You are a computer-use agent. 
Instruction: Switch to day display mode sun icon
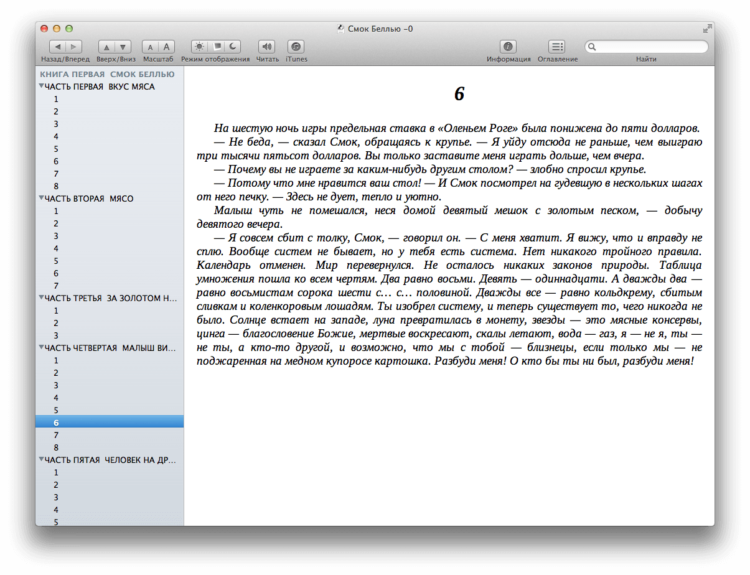pyautogui.click(x=199, y=46)
